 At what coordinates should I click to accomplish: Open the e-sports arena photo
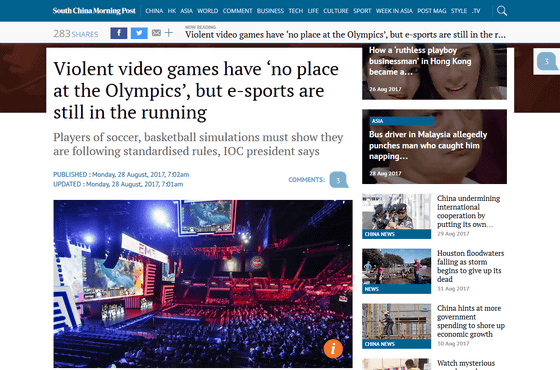(x=203, y=284)
